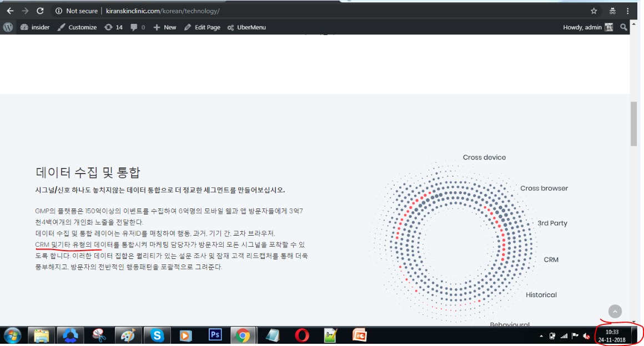The image size is (644, 346).
Task: Click the 14 updates indicator
Action: [x=113, y=27]
